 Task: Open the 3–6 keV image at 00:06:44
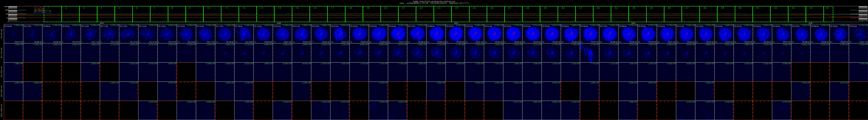pos(13,34)
